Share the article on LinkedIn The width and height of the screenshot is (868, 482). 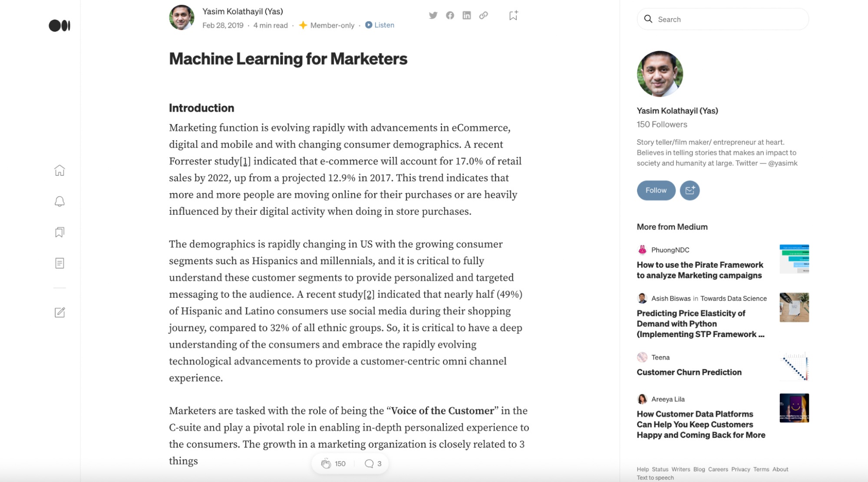tap(467, 15)
